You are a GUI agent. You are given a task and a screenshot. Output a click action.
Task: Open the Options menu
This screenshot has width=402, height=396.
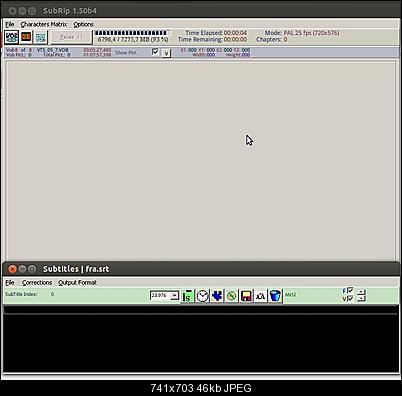point(83,24)
